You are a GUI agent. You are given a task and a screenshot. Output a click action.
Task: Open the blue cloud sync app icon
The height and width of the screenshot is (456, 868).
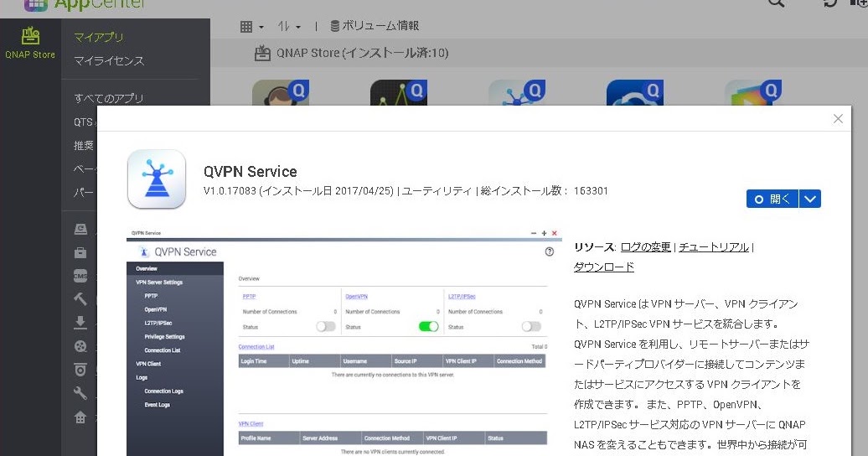(x=635, y=92)
